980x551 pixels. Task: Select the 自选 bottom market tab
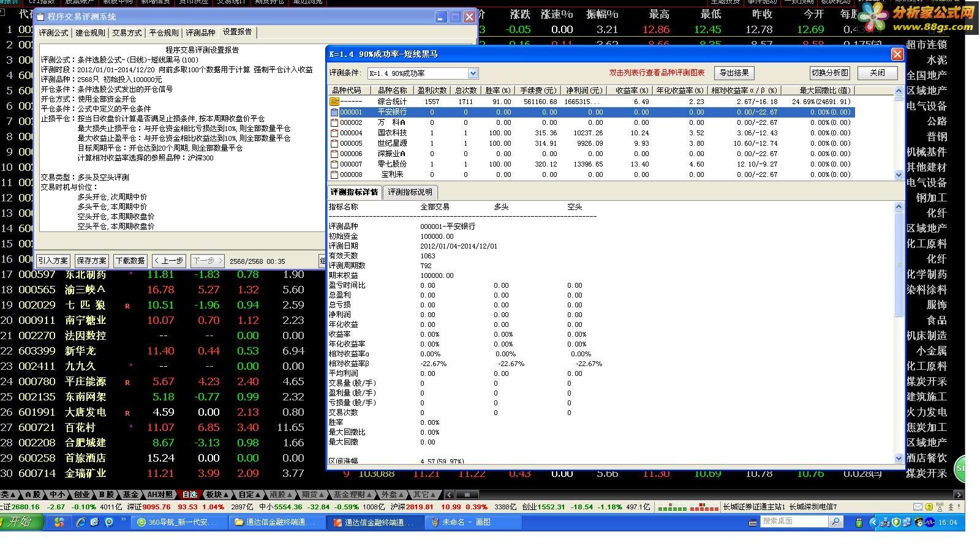[190, 495]
